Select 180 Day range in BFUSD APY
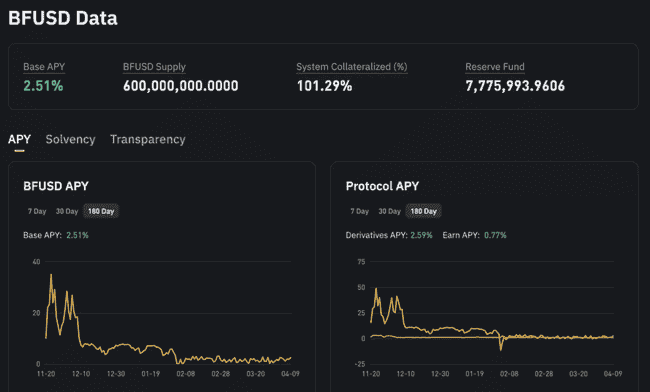Image resolution: width=650 pixels, height=392 pixels. 101,211
